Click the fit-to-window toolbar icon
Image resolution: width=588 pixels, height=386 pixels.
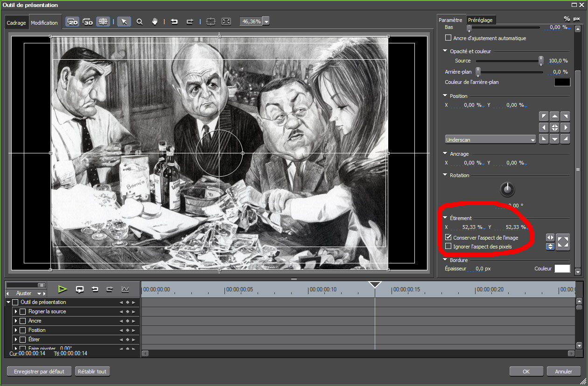226,21
